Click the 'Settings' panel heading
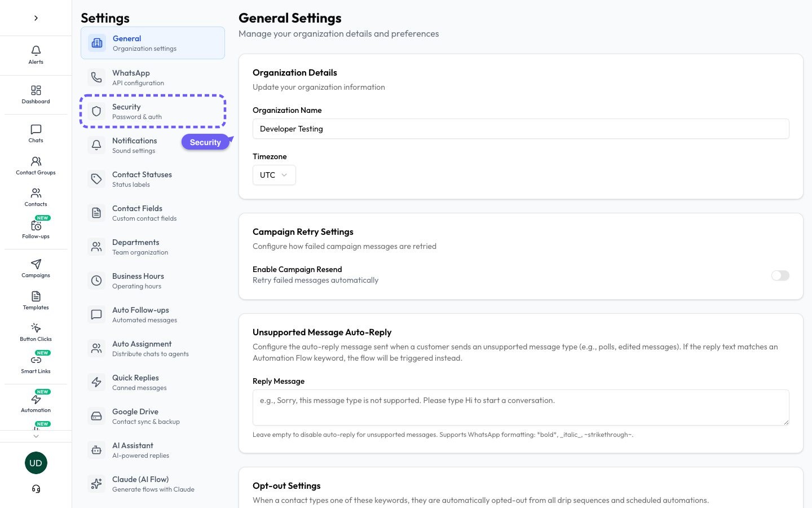This screenshot has width=812, height=508. tap(105, 18)
